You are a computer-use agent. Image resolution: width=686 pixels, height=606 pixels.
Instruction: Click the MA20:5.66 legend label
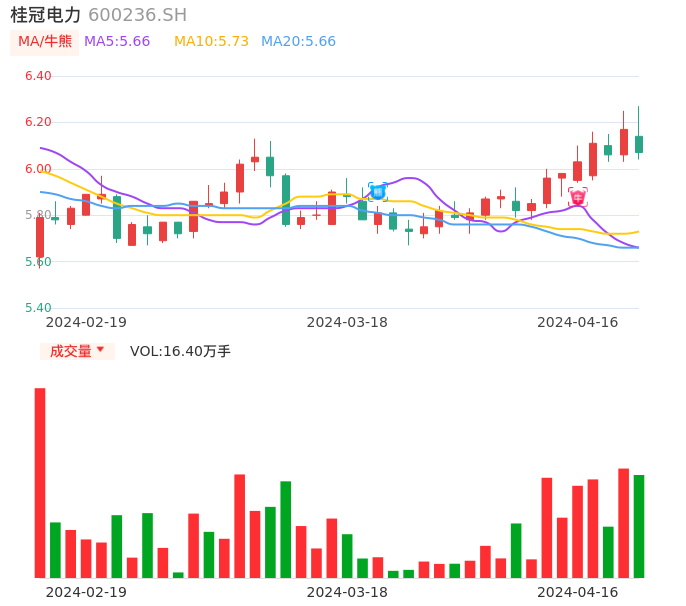click(x=298, y=42)
